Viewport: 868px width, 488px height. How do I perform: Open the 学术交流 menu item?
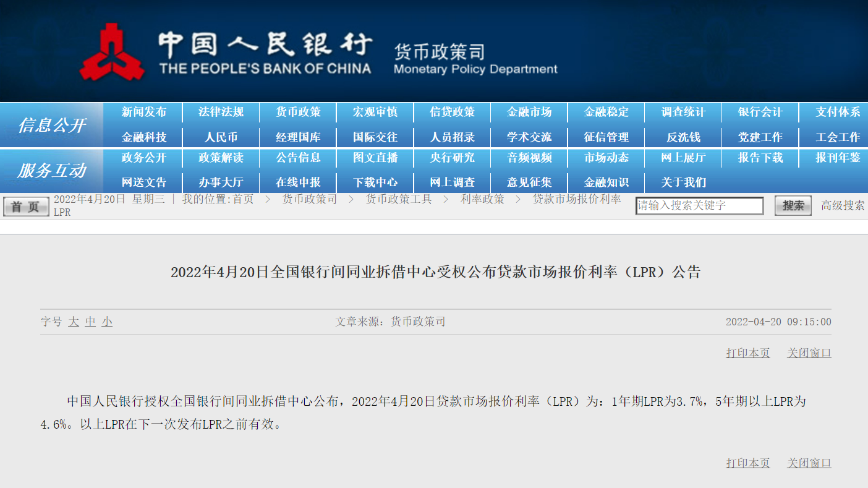[529, 137]
